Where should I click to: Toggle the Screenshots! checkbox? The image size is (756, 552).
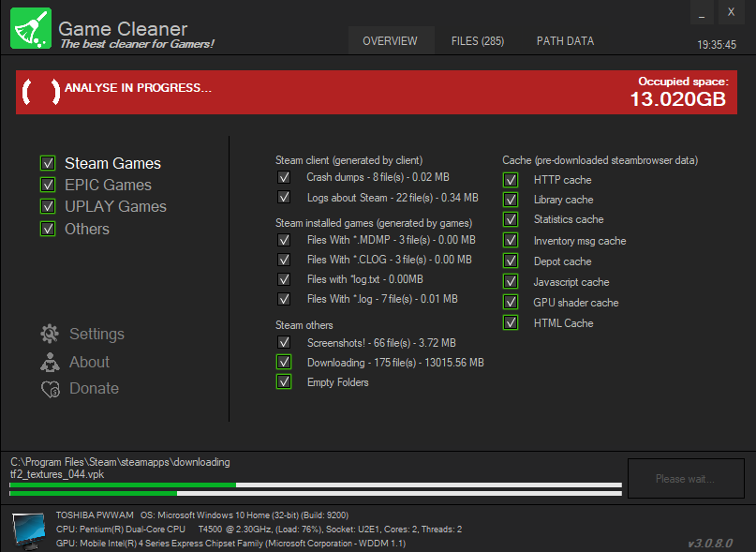[284, 342]
